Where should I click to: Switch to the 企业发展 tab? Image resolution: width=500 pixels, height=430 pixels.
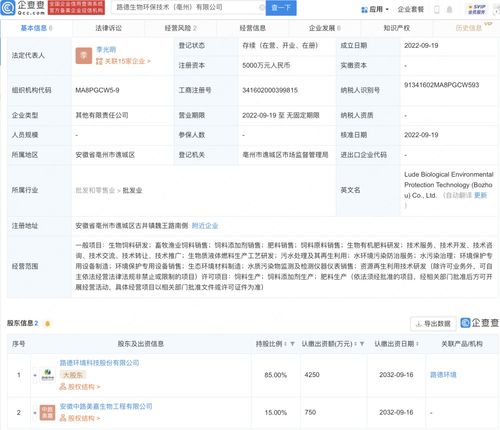[x=324, y=28]
